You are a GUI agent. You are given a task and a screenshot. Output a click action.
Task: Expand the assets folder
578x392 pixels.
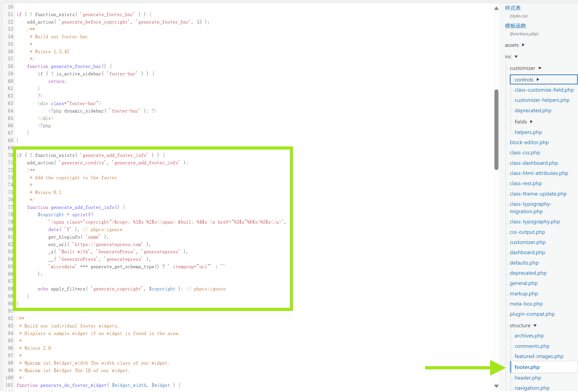[x=515, y=45]
